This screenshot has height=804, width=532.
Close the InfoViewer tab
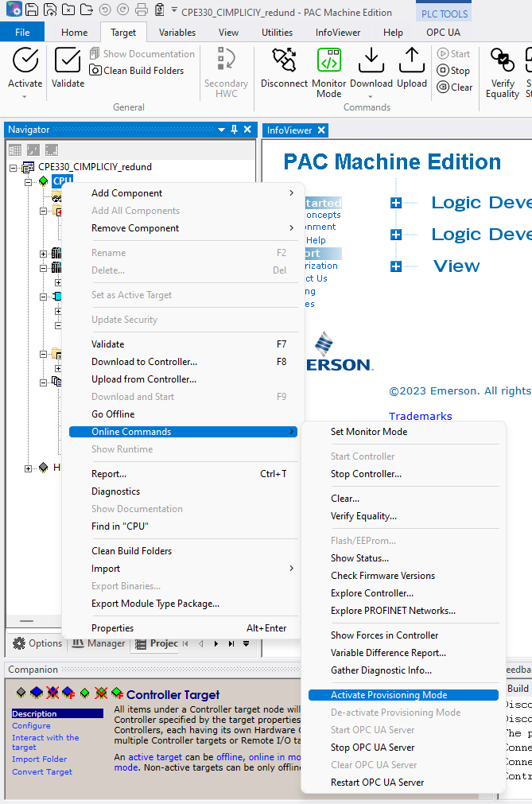(x=321, y=130)
